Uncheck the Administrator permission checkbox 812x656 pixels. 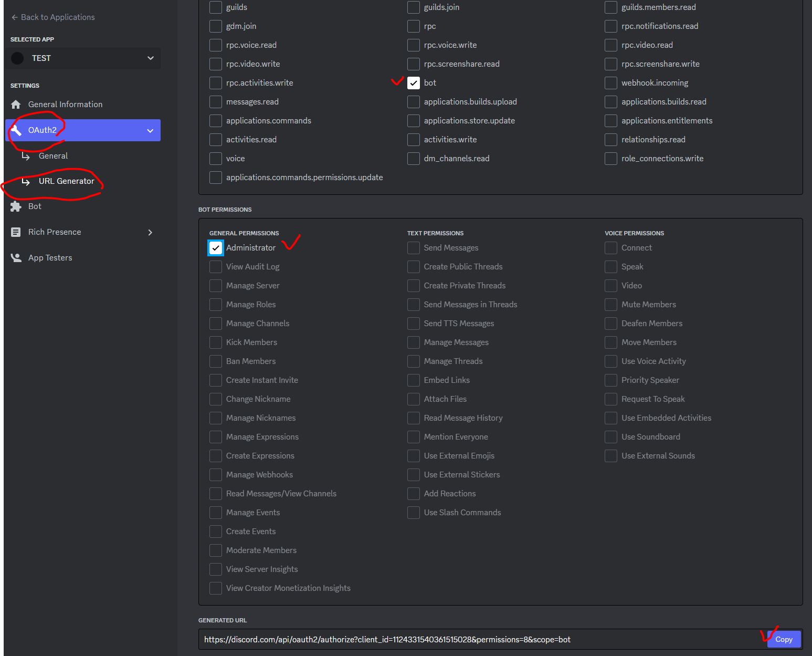[216, 248]
